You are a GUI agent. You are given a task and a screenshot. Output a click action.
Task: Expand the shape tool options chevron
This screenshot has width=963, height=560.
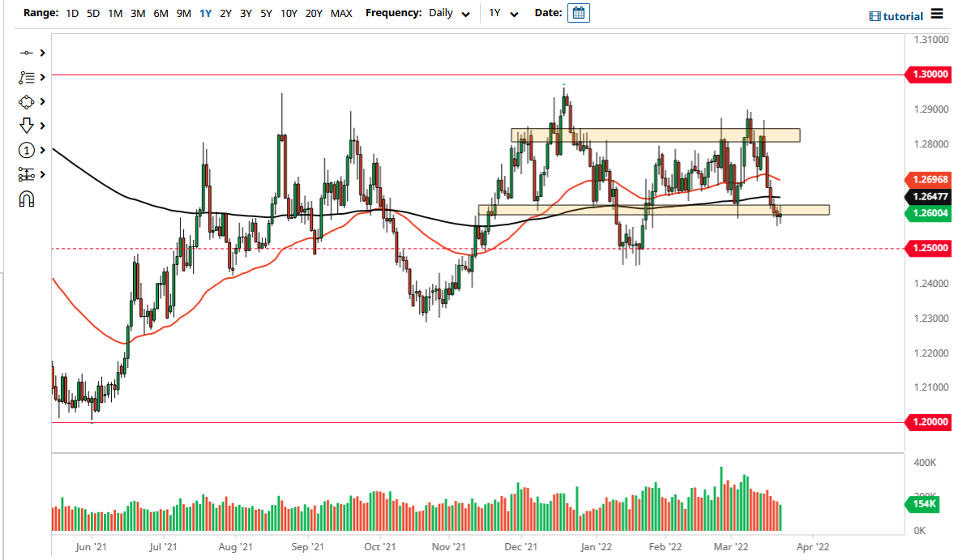tap(42, 101)
